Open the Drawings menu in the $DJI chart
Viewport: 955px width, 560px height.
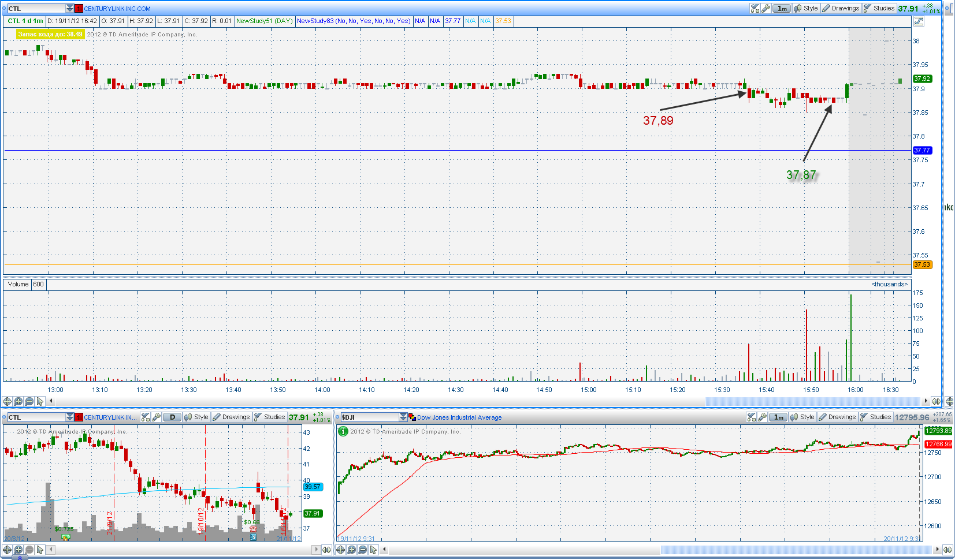click(x=837, y=417)
